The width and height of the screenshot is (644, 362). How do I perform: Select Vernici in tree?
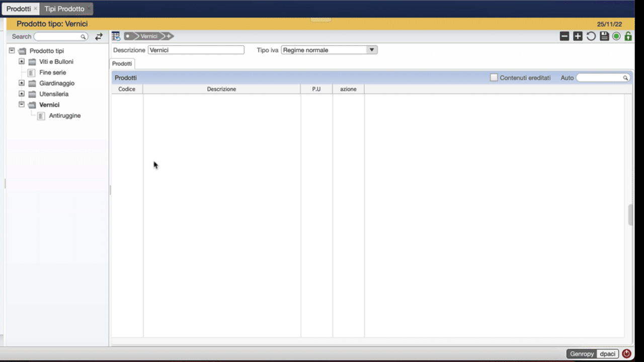pyautogui.click(x=49, y=105)
